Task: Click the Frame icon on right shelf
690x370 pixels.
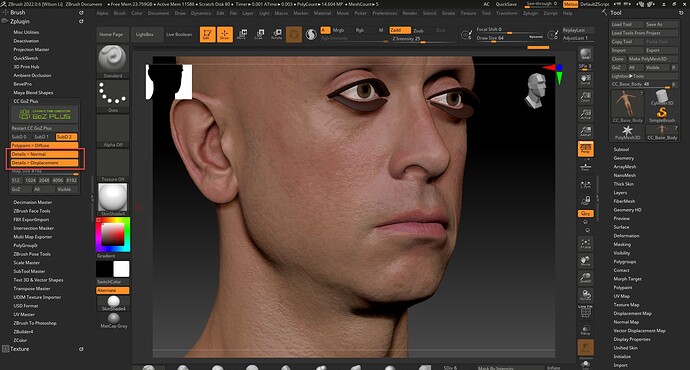Action: coord(585,243)
